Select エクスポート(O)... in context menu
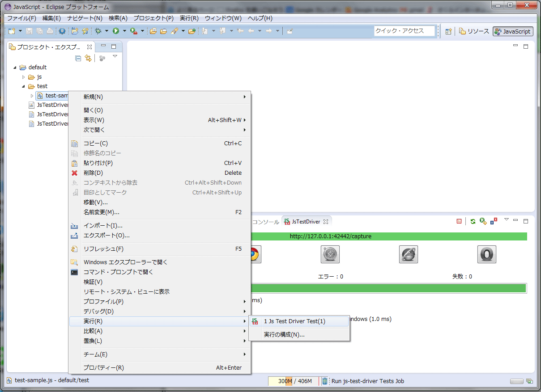This screenshot has width=541, height=392. pyautogui.click(x=159, y=236)
